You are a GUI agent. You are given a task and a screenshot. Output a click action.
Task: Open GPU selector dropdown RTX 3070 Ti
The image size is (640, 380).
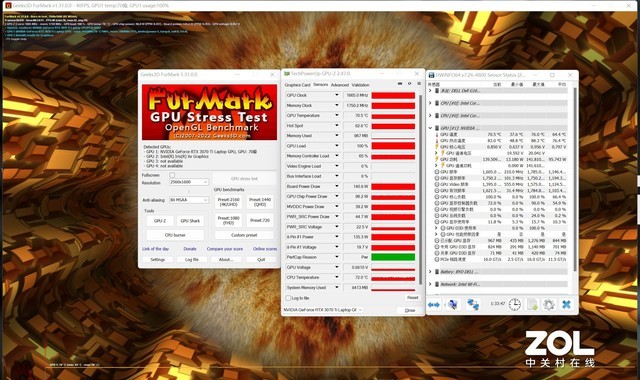tap(322, 310)
